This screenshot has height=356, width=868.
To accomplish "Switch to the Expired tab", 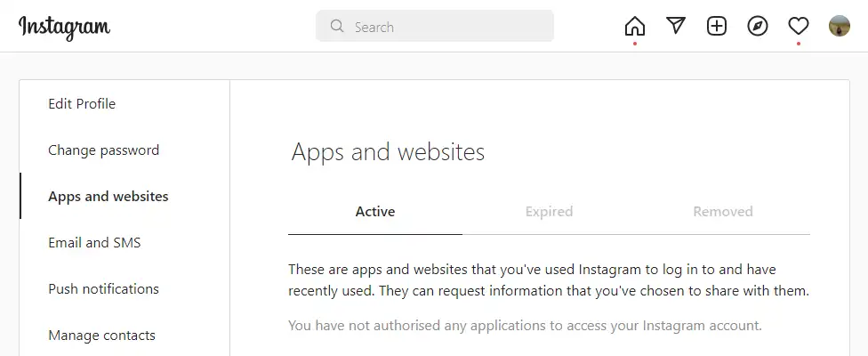I will tap(549, 212).
